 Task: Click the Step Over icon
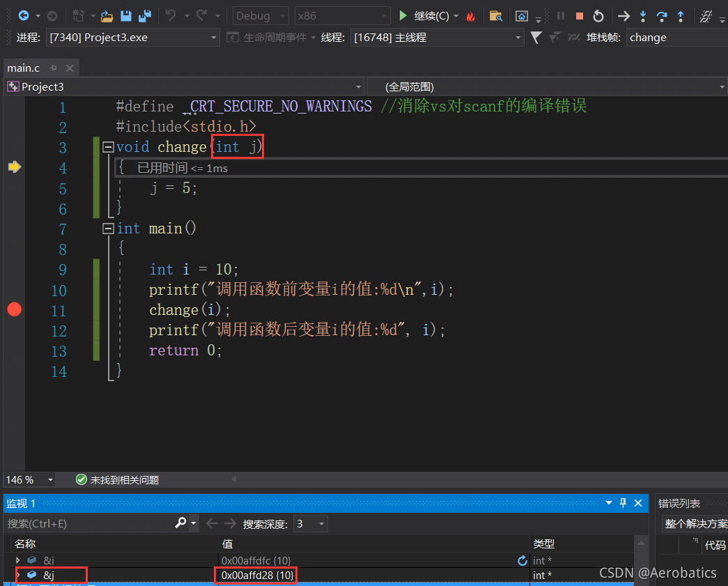pyautogui.click(x=662, y=15)
